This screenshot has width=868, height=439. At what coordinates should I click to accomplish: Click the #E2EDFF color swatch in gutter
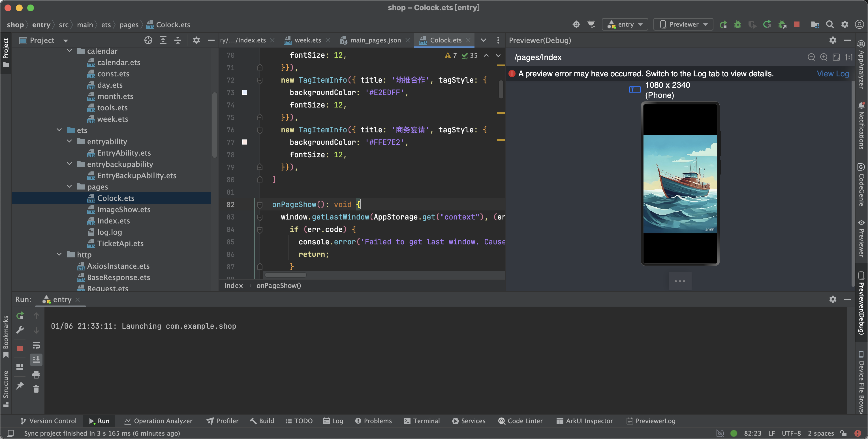point(245,92)
